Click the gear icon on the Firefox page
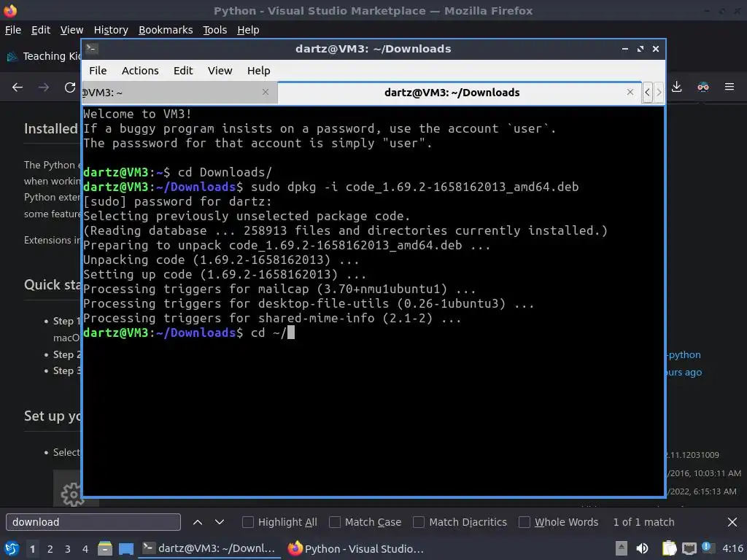The width and height of the screenshot is (747, 560). click(x=72, y=494)
